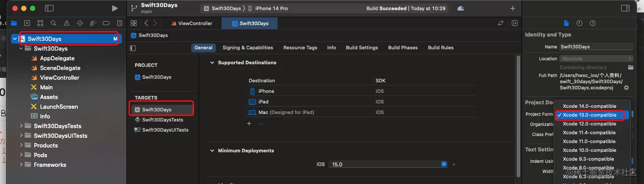This screenshot has width=644, height=184.
Task: Select the Swift30DaysTests target
Action: click(x=162, y=120)
